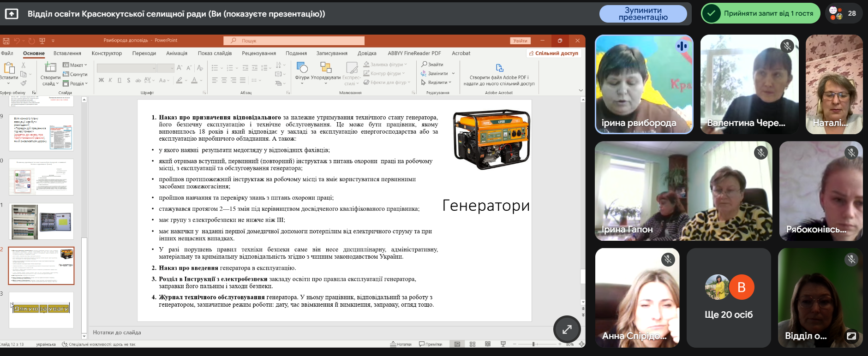Click the Format Painter brush icon
Viewport: 868px width, 356px height.
[24, 83]
